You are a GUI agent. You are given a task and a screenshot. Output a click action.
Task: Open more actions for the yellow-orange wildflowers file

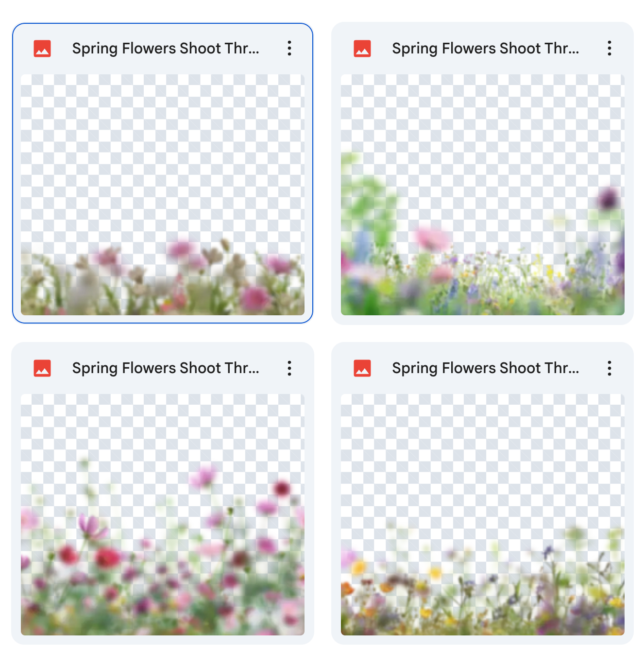point(609,368)
